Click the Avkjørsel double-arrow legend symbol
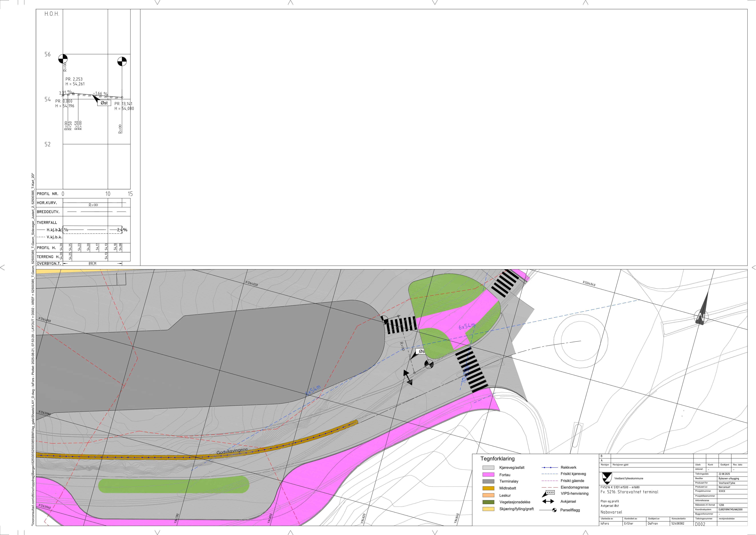 click(x=548, y=501)
